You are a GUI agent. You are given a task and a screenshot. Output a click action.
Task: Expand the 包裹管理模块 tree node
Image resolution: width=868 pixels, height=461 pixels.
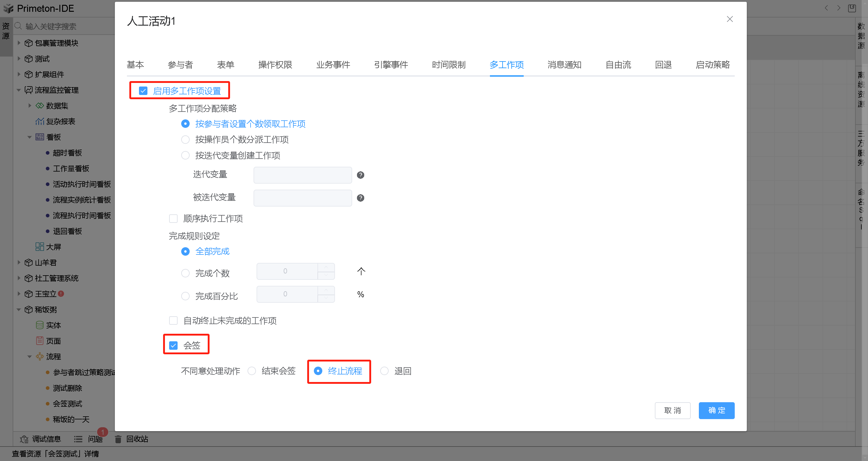19,43
